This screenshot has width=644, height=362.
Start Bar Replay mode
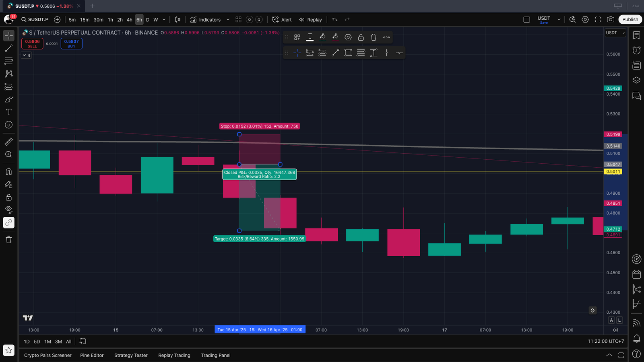click(310, 20)
